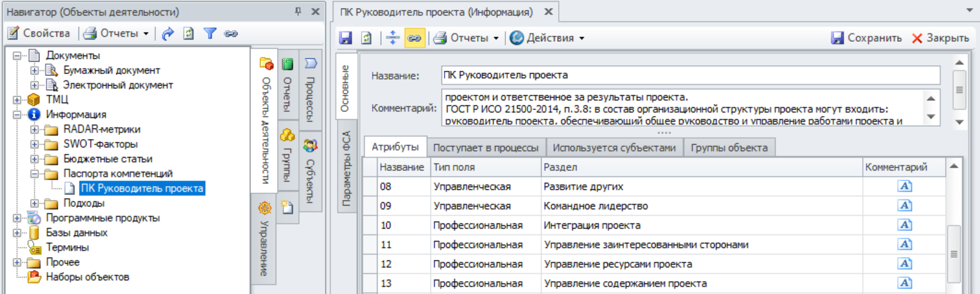Click the expand-collapse rows icon in editor toolbar
The height and width of the screenshot is (294, 980).
click(x=392, y=38)
